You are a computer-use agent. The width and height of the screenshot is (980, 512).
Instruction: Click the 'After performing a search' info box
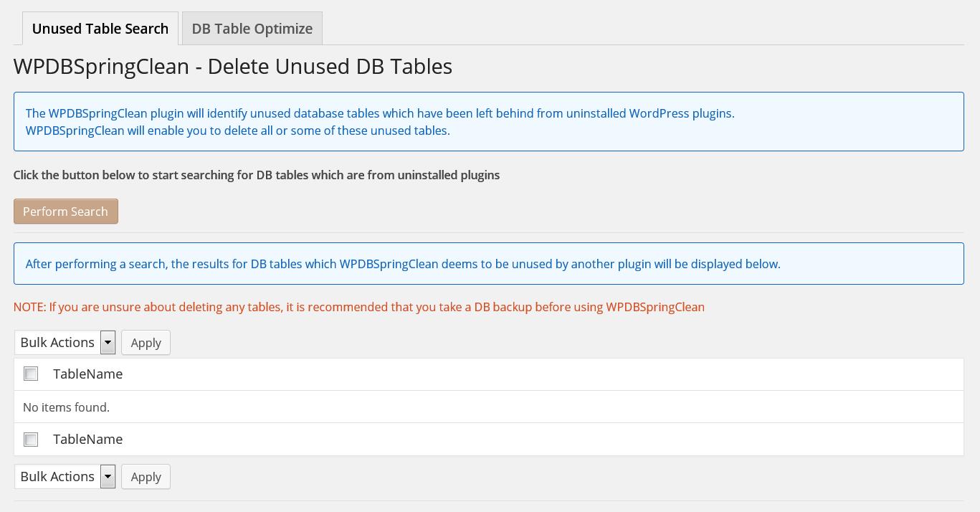(489, 263)
